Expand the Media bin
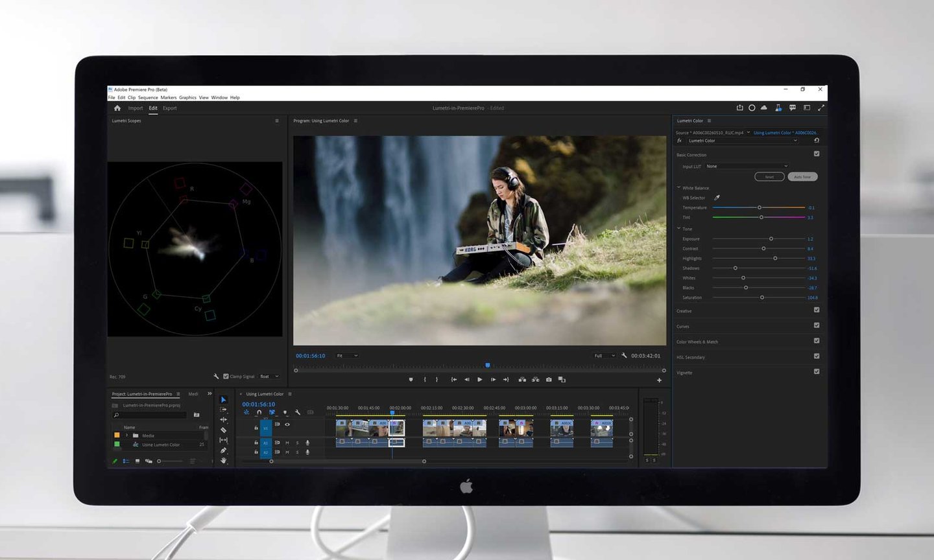This screenshot has width=934, height=560. coord(126,435)
